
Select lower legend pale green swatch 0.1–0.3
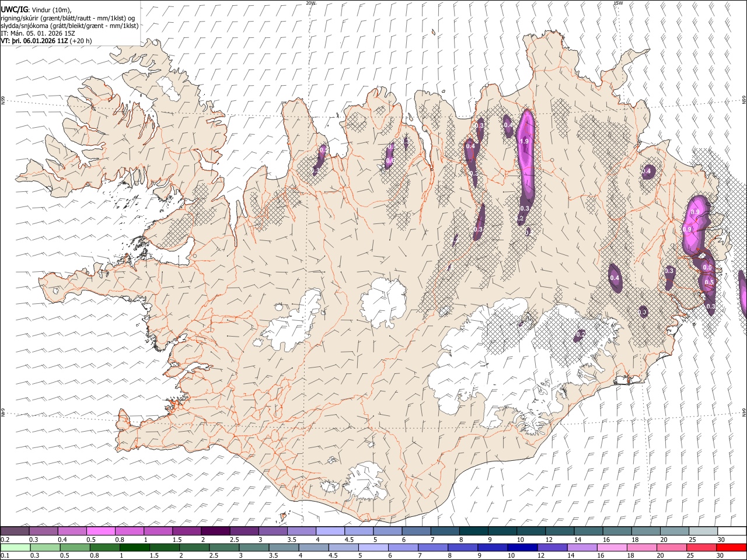point(15,548)
